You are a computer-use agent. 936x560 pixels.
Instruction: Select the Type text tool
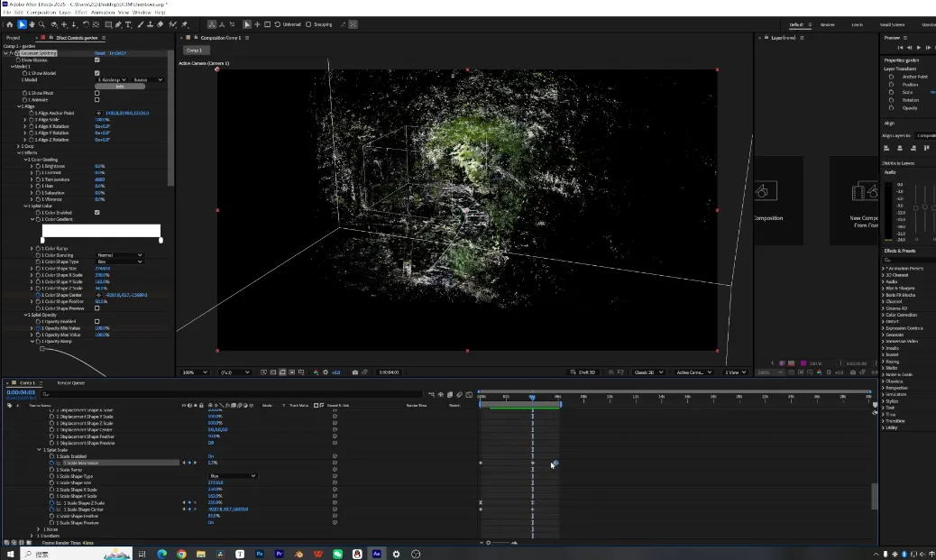point(128,24)
